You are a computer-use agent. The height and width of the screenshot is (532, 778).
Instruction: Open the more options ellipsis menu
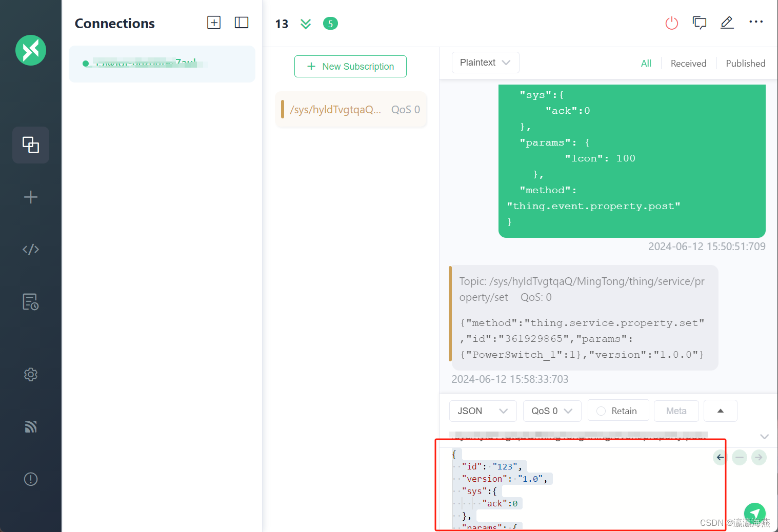(x=756, y=22)
